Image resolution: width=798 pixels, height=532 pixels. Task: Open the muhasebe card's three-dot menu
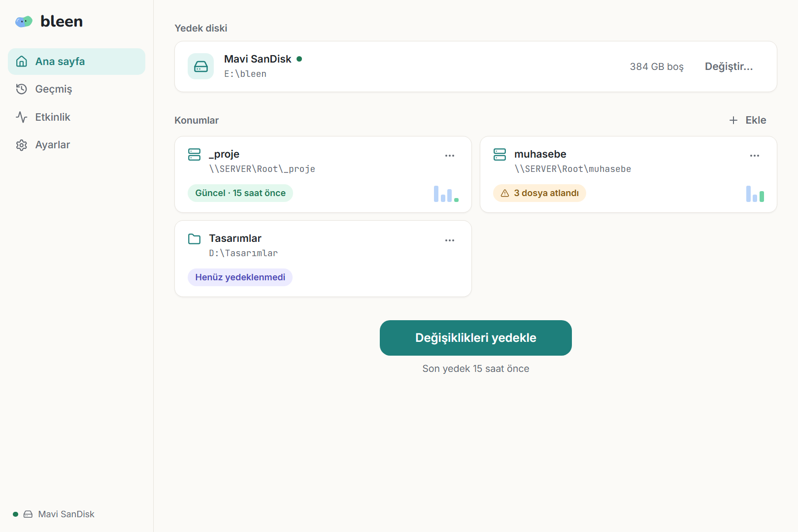coord(755,156)
